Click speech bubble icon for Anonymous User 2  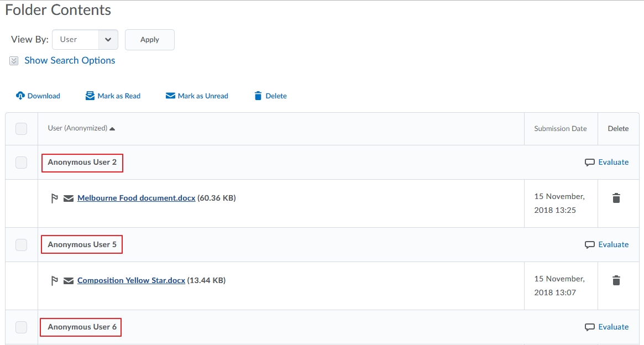pyautogui.click(x=590, y=163)
